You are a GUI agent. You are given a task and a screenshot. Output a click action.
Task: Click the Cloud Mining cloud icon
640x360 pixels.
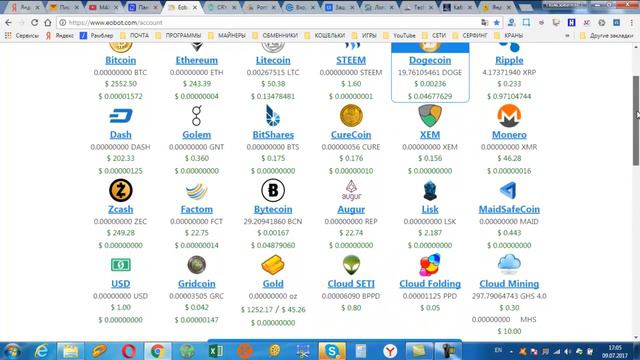coord(509,264)
